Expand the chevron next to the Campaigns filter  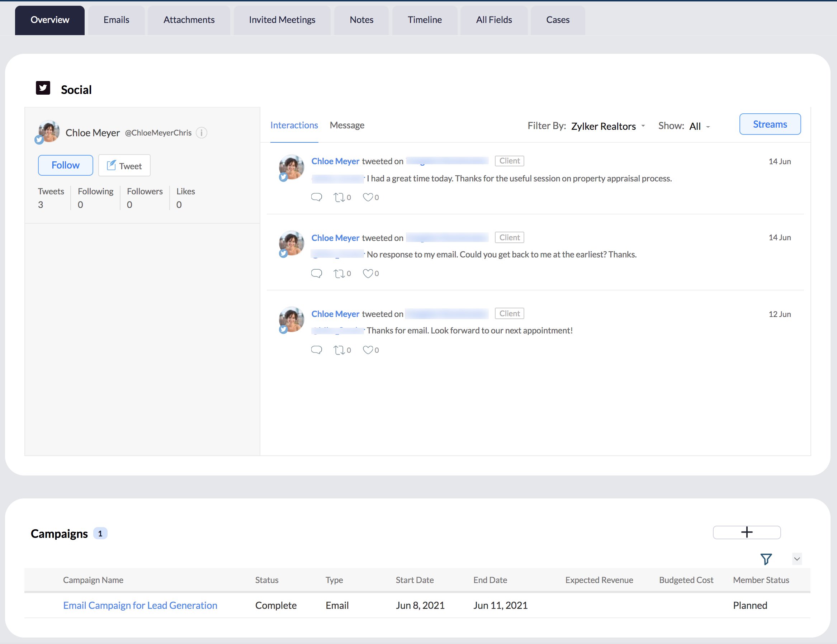click(x=797, y=559)
